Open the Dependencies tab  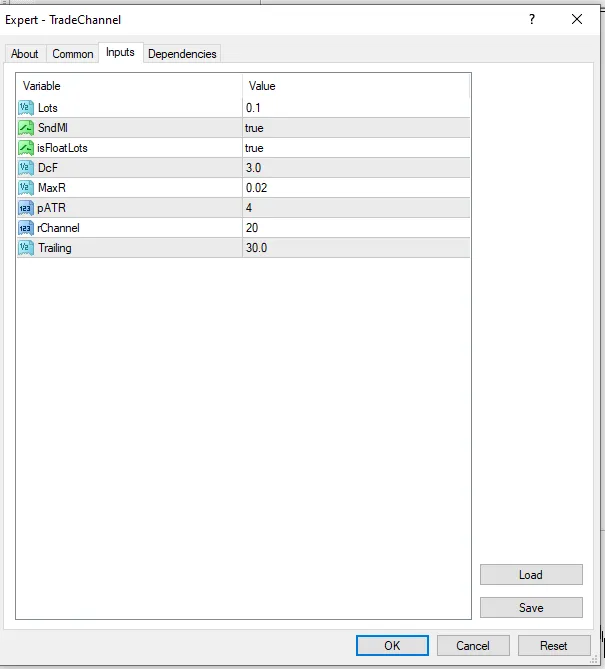(x=182, y=54)
